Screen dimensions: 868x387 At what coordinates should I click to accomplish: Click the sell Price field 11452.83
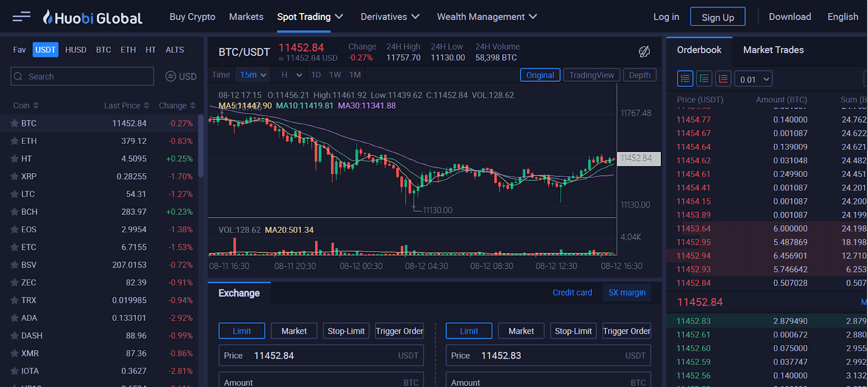point(548,356)
